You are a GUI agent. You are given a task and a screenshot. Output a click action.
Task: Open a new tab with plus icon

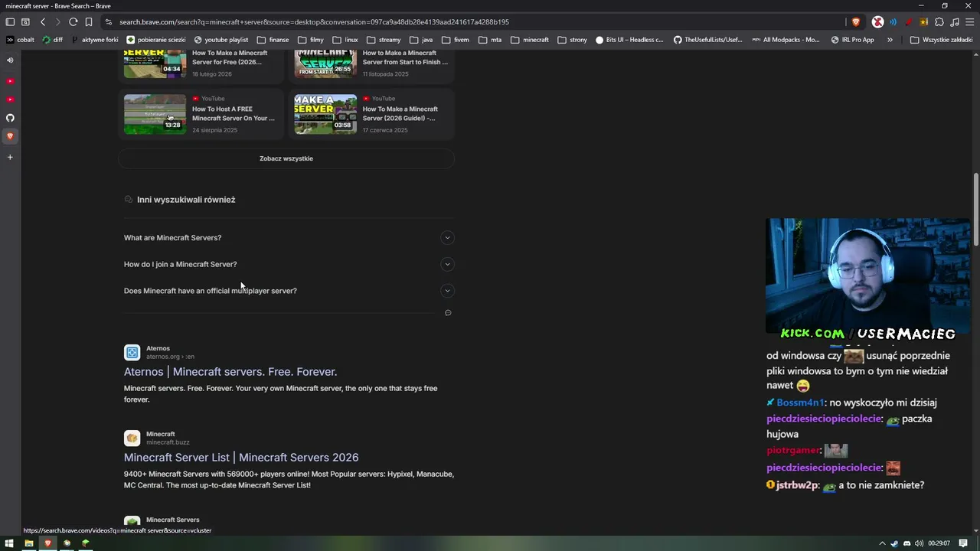pyautogui.click(x=10, y=157)
